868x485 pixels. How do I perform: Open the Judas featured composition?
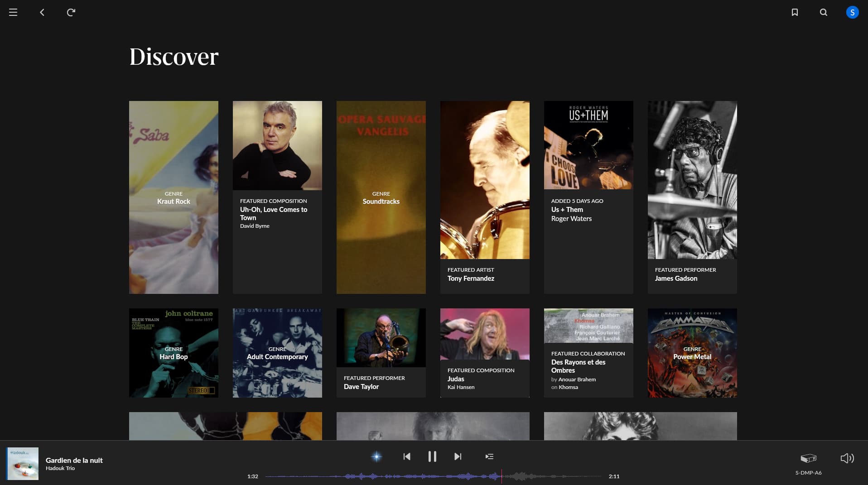coord(456,379)
